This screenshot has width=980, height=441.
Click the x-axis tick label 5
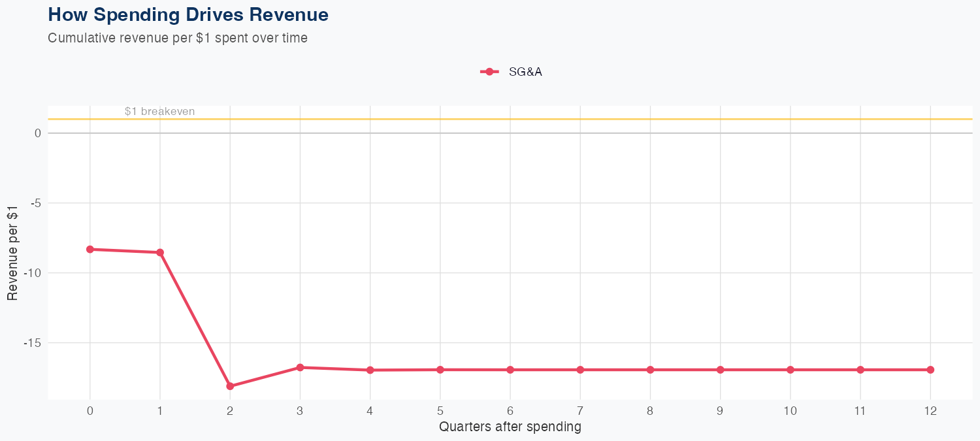(x=440, y=411)
